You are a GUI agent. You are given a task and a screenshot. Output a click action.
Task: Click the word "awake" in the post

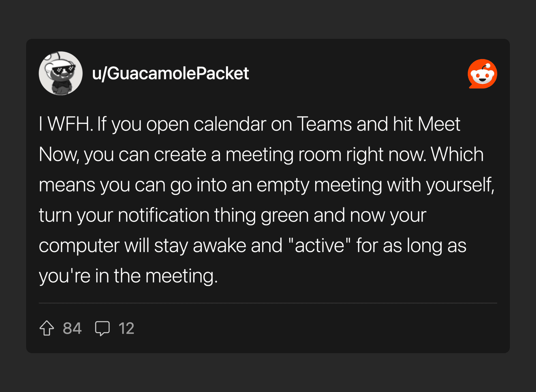tap(219, 246)
